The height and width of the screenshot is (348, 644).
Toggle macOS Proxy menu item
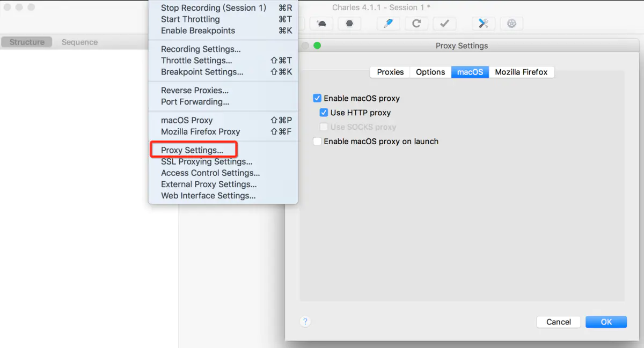pos(223,121)
